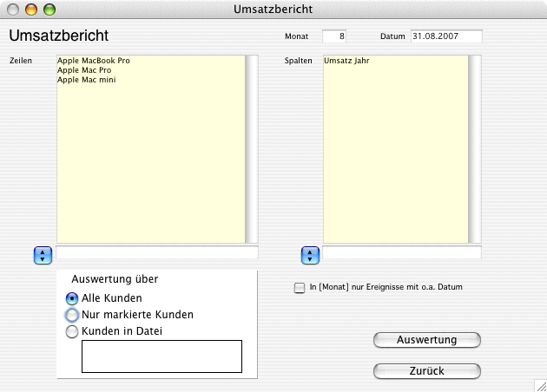Viewport: 547px width, 392px height.
Task: Select Umsatz Jahr in Spalten list
Action: 346,61
